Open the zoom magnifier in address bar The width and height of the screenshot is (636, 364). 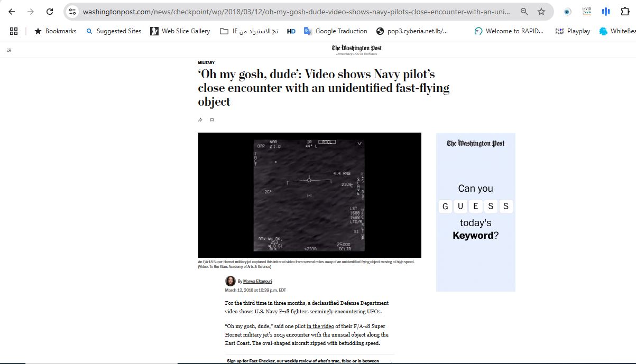click(524, 12)
